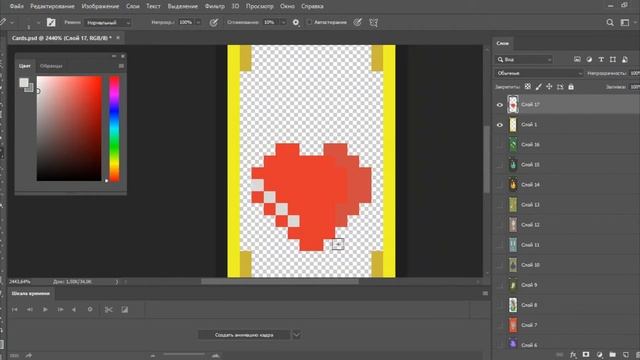Lock image pixels brush icon
The image size is (640, 360).
(539, 87)
